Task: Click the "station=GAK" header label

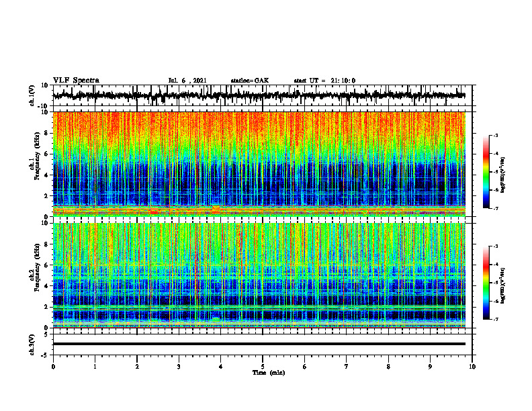Action: point(250,81)
